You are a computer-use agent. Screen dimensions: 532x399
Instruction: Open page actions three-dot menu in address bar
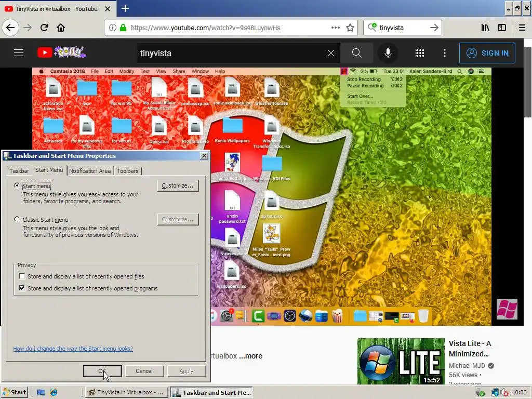pyautogui.click(x=335, y=28)
